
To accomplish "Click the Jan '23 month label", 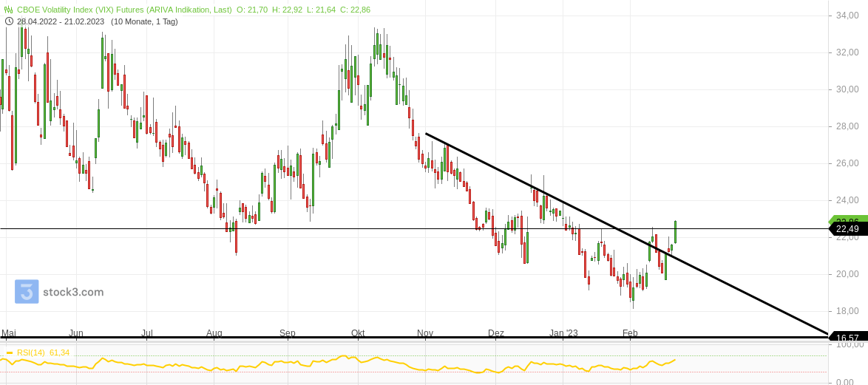I will click(563, 333).
